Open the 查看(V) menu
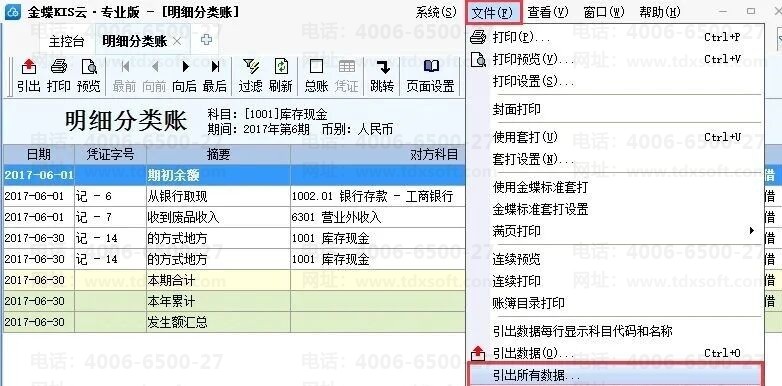The image size is (782, 386). (x=548, y=11)
